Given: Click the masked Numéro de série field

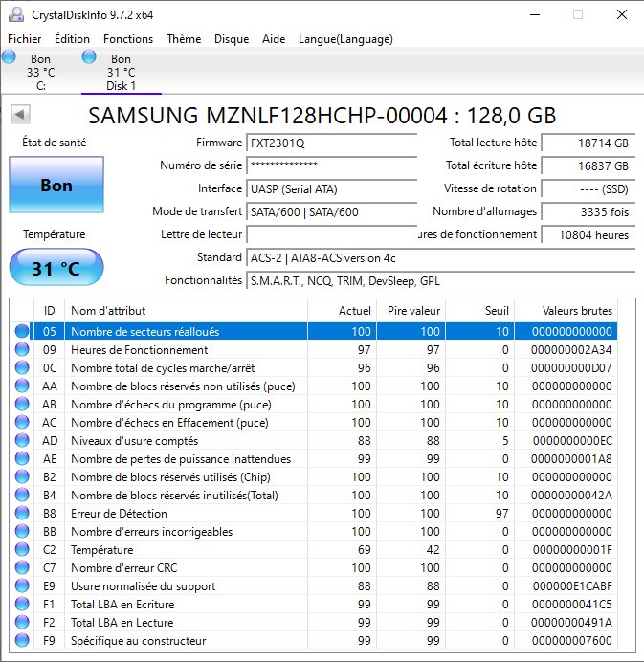Looking at the screenshot, I should click(x=332, y=165).
